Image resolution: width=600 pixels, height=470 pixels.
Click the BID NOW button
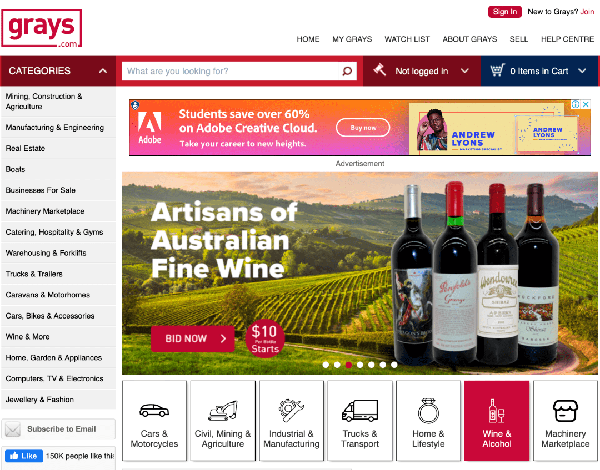(x=192, y=339)
